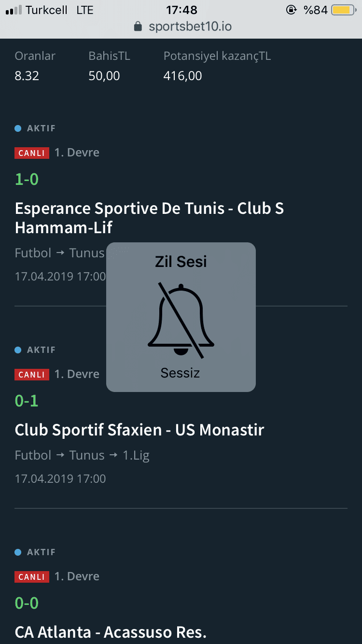362x644 pixels.
Task: Tap the blue AKTIF dot above Esperance match
Action: (18, 128)
